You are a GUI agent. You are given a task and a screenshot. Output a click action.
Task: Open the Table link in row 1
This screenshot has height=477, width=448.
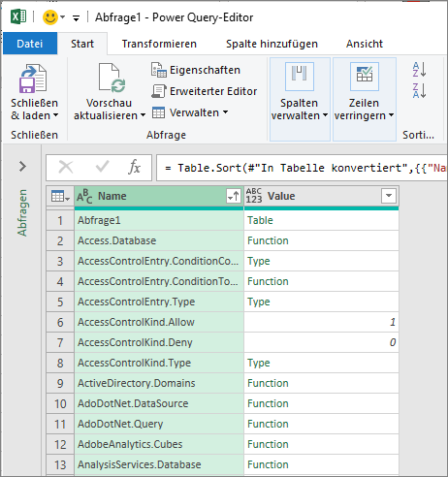point(260,220)
